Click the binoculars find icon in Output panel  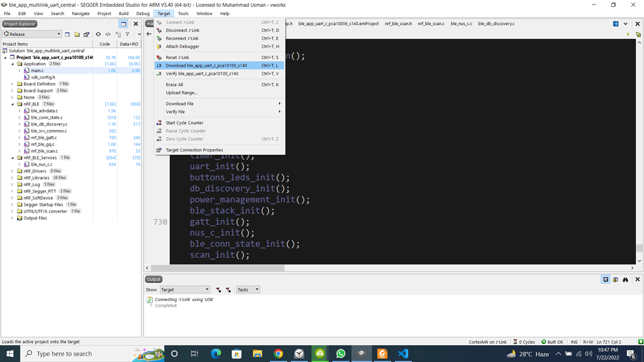[625, 280]
